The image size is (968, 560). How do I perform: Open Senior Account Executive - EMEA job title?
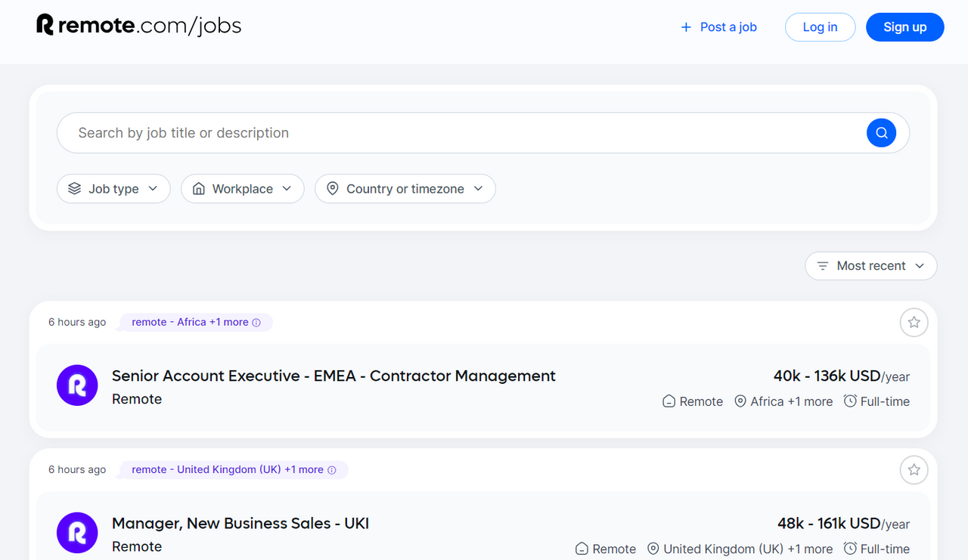(334, 376)
